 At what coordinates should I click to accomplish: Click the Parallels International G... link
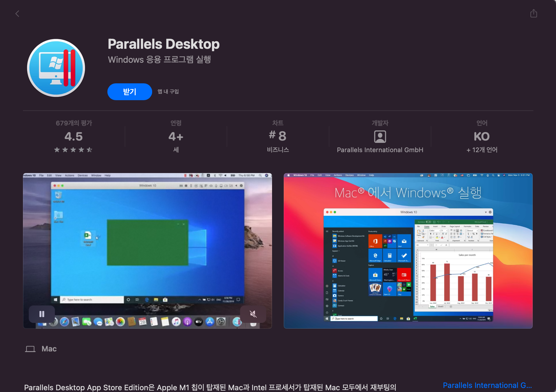pyautogui.click(x=487, y=385)
